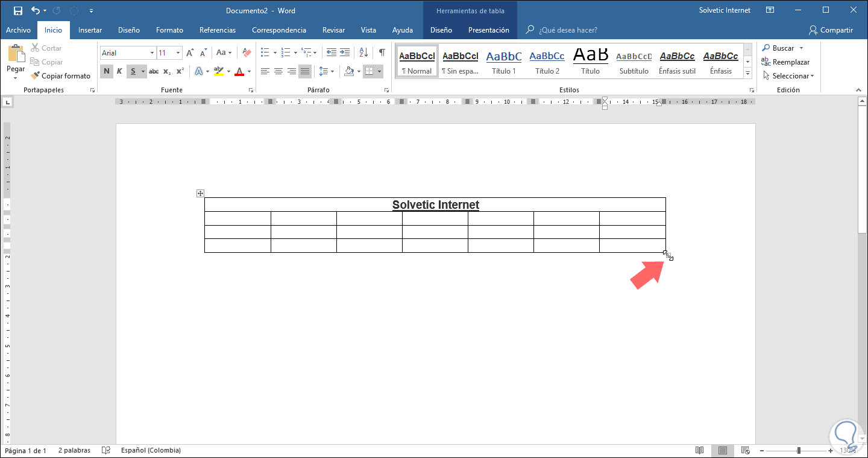This screenshot has height=458, width=868.
Task: Apply the Énfasis sutil style
Action: tap(678, 62)
